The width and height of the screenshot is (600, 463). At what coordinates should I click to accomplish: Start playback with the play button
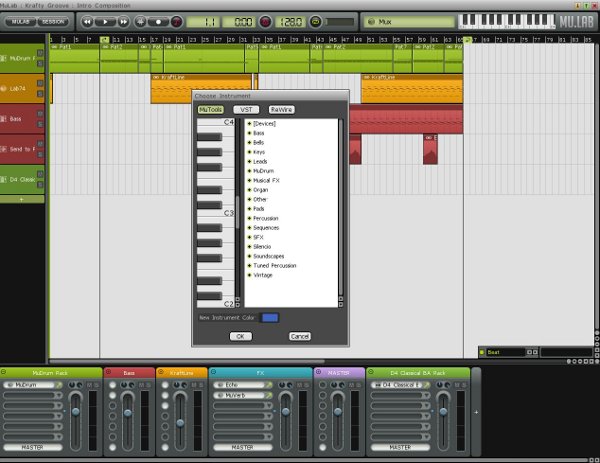(x=105, y=22)
